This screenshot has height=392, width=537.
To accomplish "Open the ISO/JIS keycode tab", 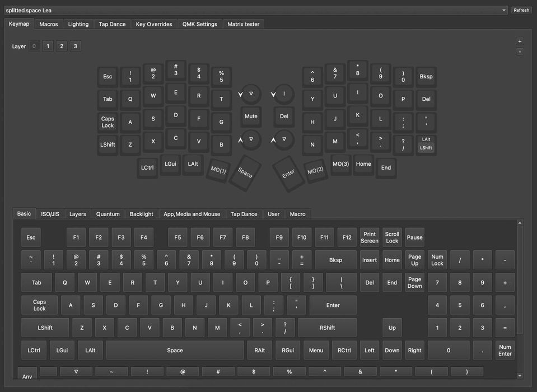I will 50,214.
